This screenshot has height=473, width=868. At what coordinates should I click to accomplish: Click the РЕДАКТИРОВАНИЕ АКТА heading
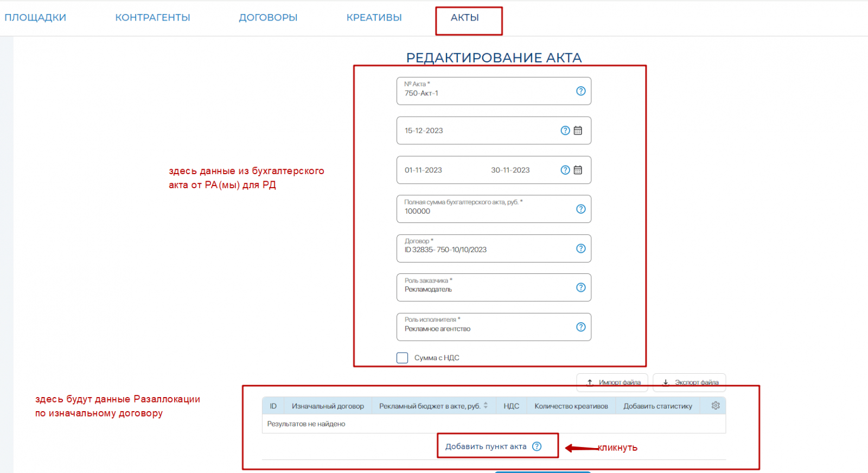(x=494, y=57)
